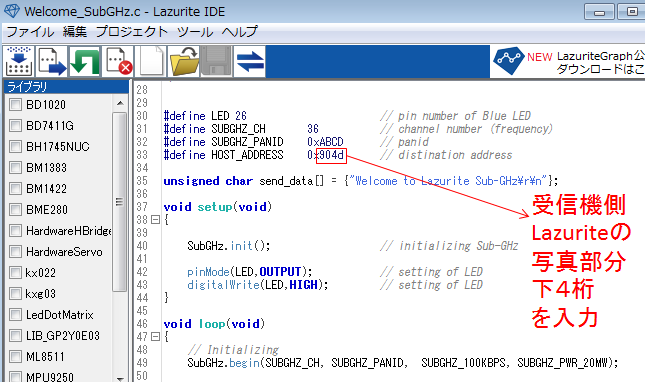Click the HOST_ADDRESS value 0x904d
The width and height of the screenshot is (645, 382).
click(x=325, y=155)
